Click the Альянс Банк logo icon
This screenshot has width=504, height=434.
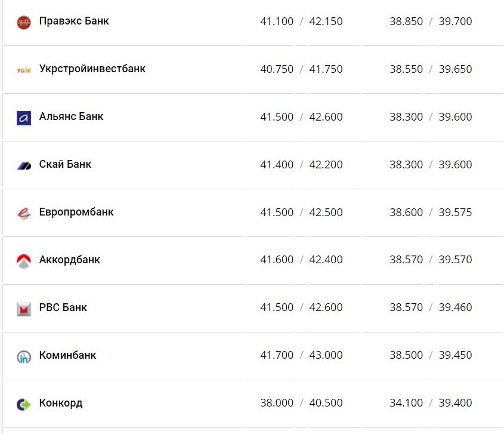[x=24, y=118]
